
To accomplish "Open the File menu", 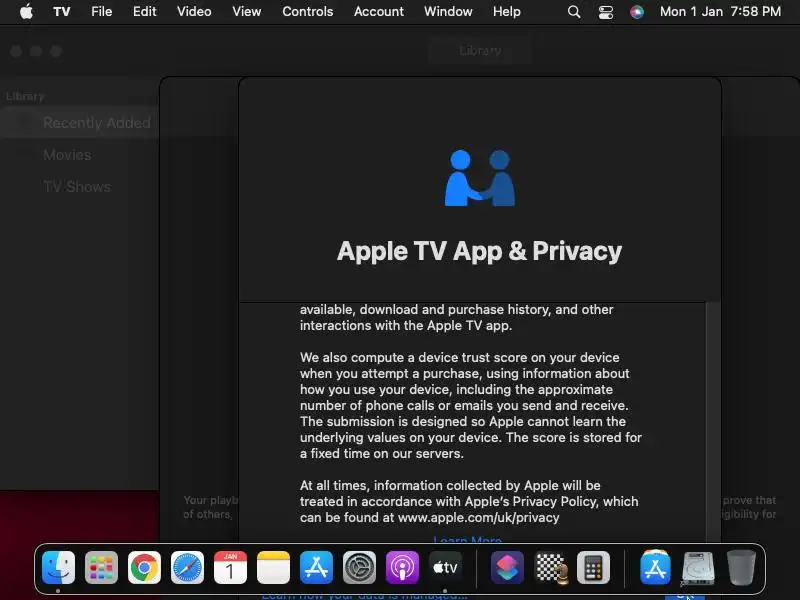I will click(102, 11).
